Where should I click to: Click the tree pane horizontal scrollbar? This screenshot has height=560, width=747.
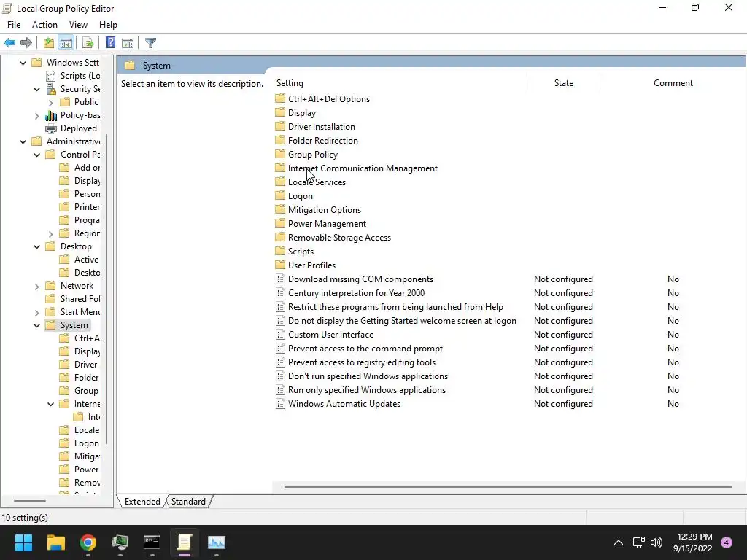(29, 500)
